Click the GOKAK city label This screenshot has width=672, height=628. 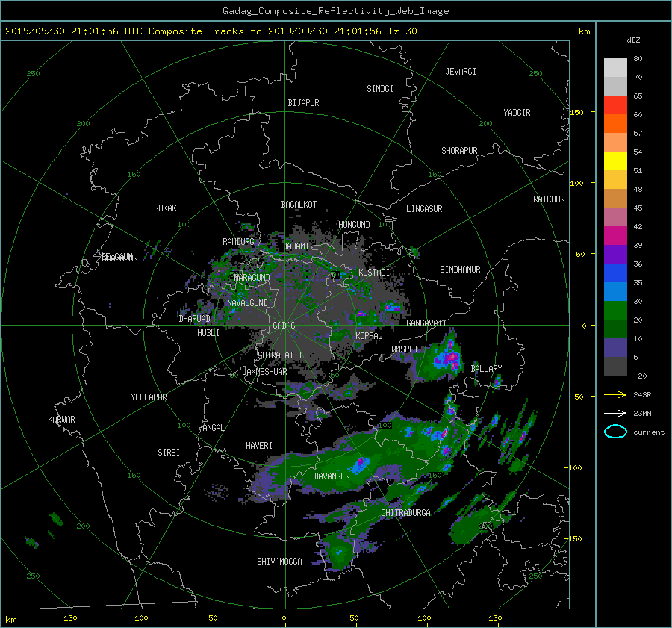coord(166,208)
